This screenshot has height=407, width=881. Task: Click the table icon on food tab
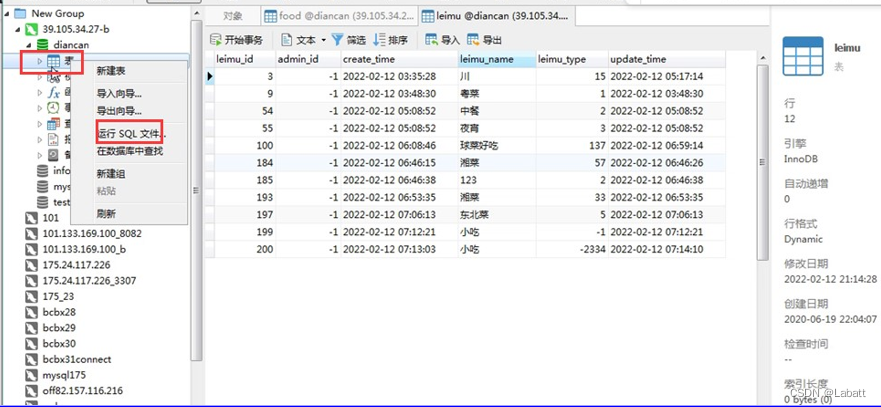click(x=271, y=16)
